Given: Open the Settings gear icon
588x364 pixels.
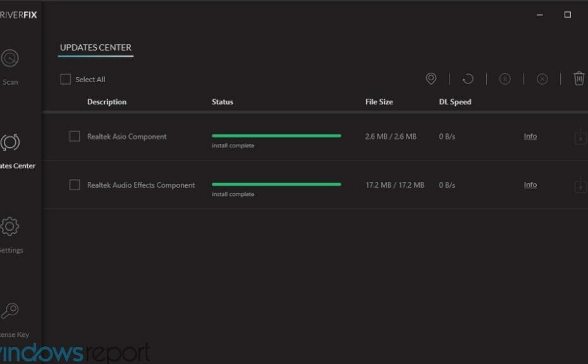Looking at the screenshot, I should click(9, 226).
